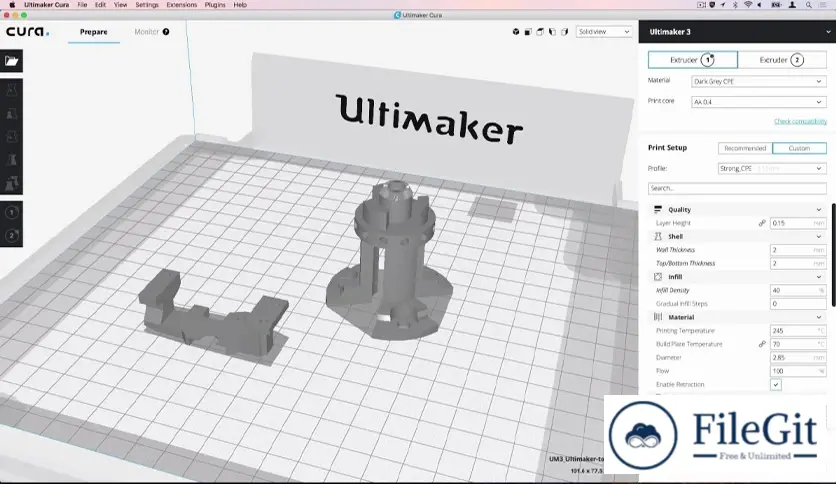Viewport: 836px width, 484px height.
Task: Click the Quality section icon
Action: click(658, 209)
